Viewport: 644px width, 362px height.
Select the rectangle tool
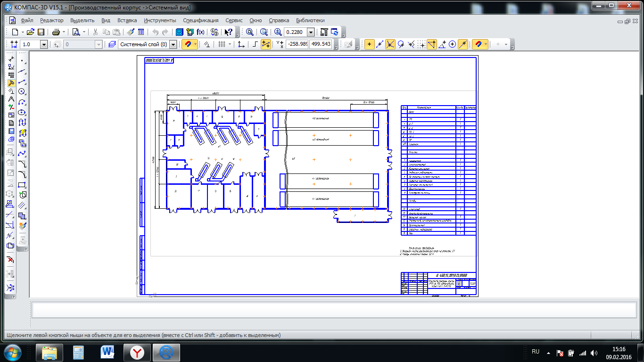click(22, 185)
